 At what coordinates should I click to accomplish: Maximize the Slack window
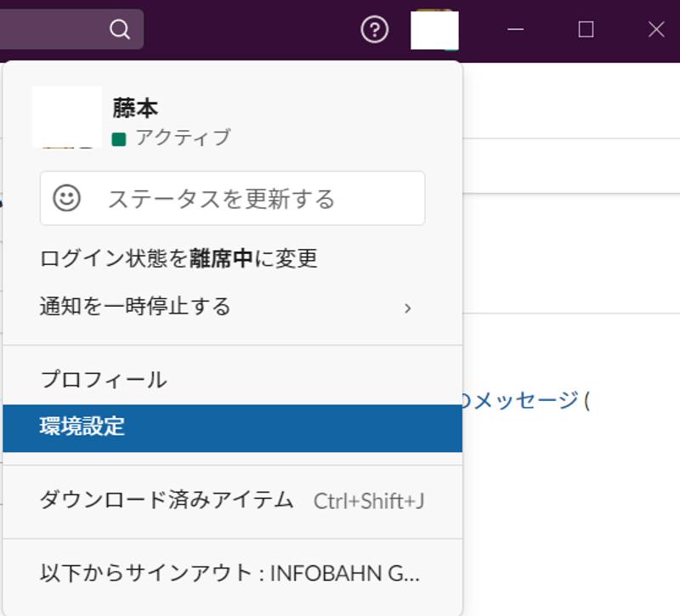[585, 30]
